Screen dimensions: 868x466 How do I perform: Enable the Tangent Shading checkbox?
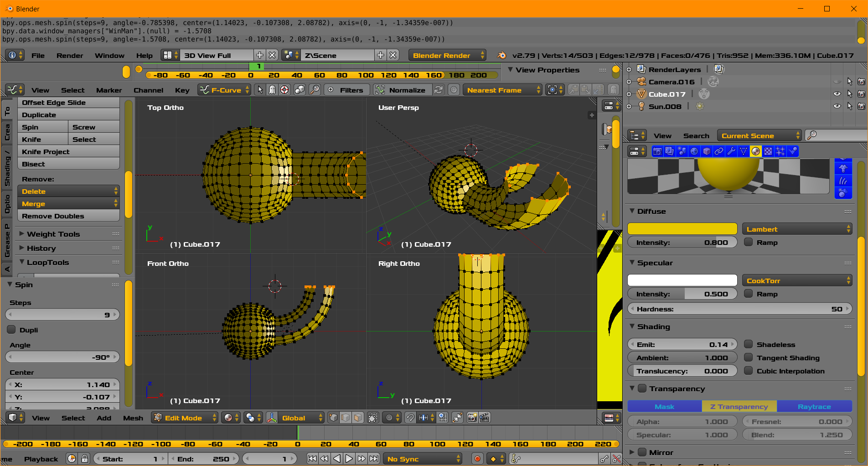[748, 357]
